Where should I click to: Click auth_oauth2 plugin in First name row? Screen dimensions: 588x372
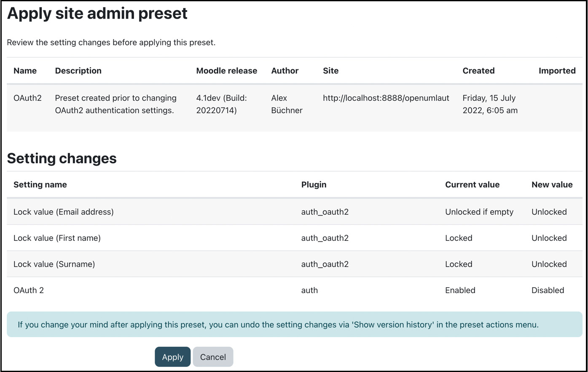point(325,238)
